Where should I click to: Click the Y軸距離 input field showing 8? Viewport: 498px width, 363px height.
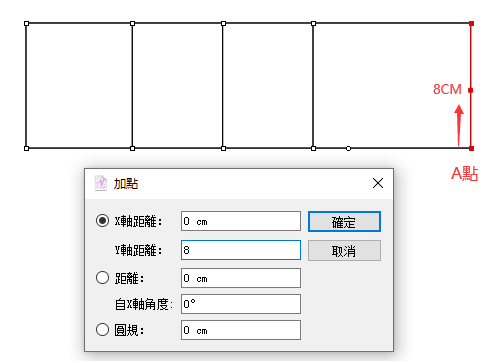(241, 250)
